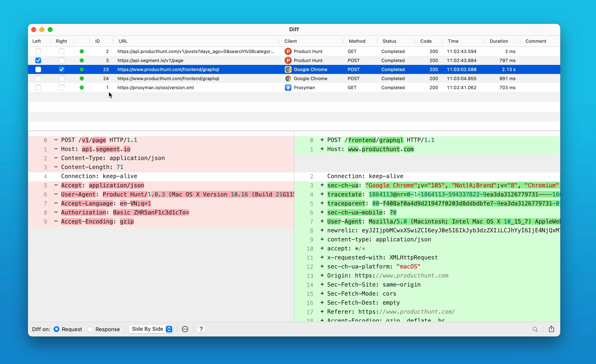Select the Response radio button

click(x=90, y=329)
